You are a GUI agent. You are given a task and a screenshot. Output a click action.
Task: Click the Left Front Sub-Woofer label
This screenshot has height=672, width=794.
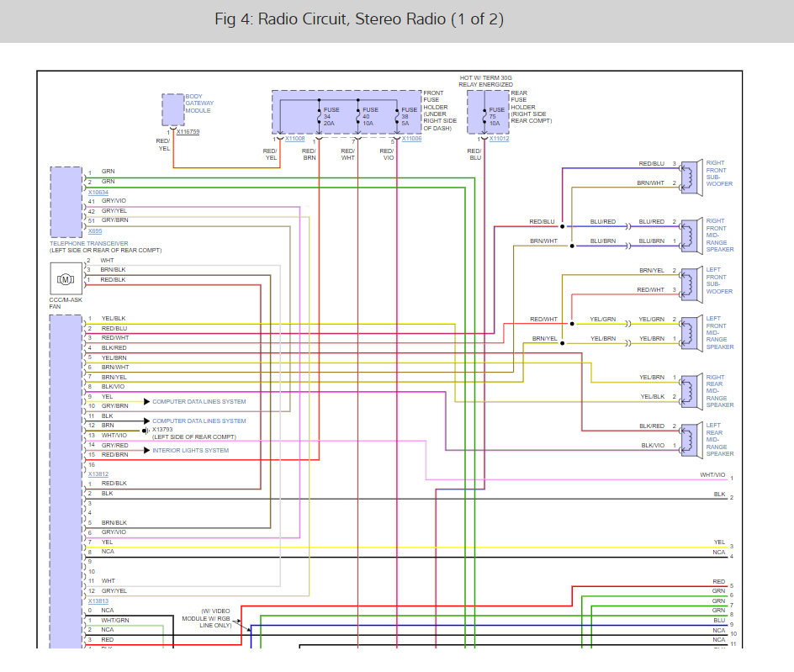(x=719, y=281)
